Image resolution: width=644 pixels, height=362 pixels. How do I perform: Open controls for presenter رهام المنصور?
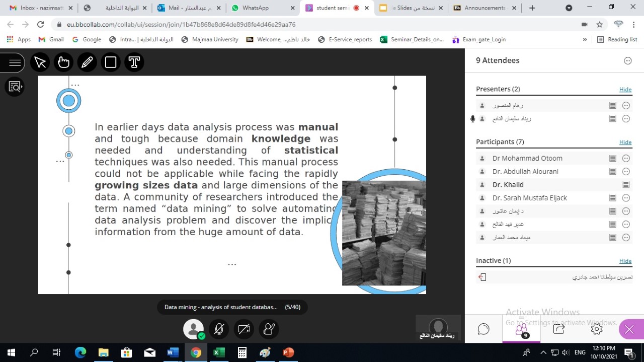(626, 106)
